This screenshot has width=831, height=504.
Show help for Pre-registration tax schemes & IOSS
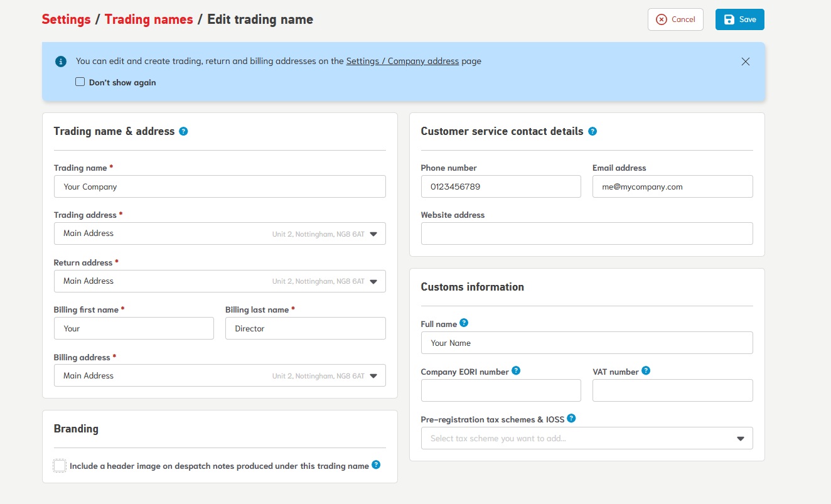point(571,418)
